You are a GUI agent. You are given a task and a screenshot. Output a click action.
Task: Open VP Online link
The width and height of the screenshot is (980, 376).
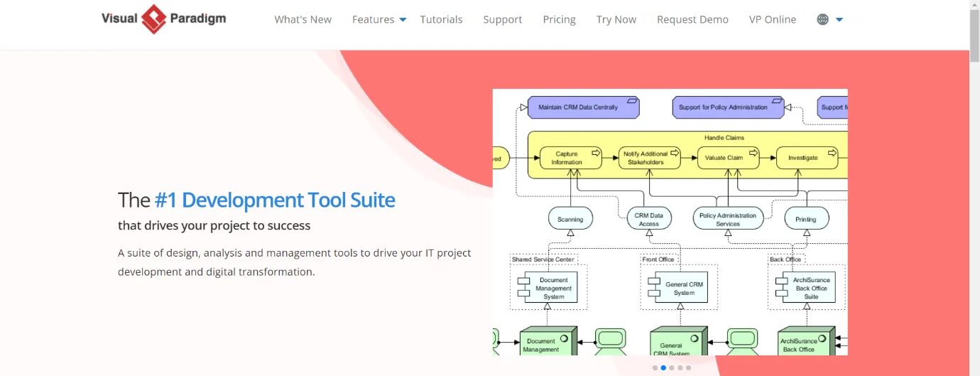[x=773, y=20]
